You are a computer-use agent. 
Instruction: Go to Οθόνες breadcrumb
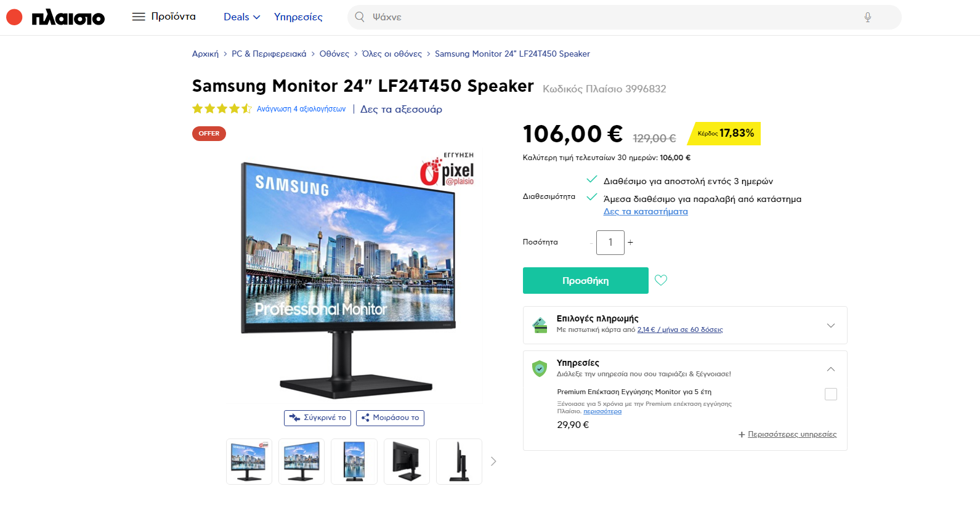coord(334,54)
